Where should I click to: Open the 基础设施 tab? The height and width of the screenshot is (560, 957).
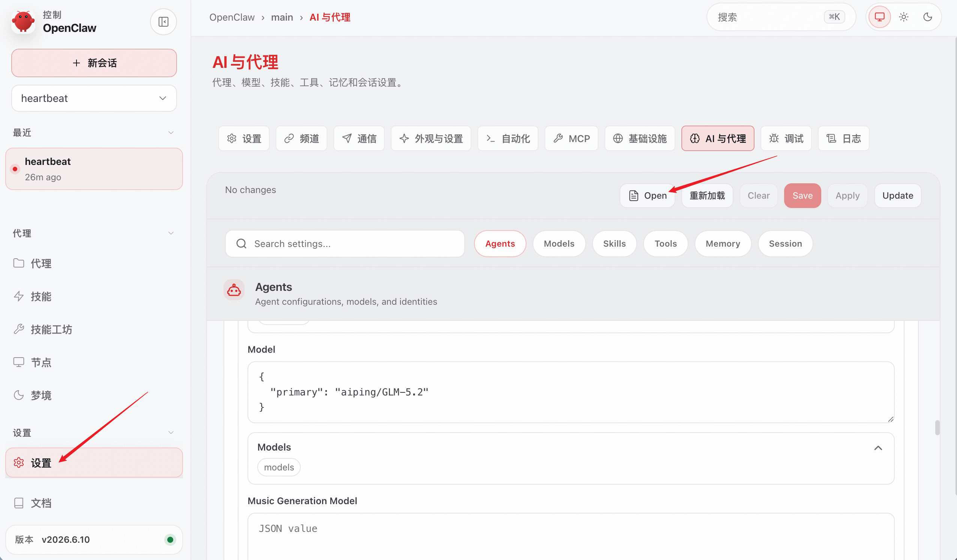click(x=639, y=138)
